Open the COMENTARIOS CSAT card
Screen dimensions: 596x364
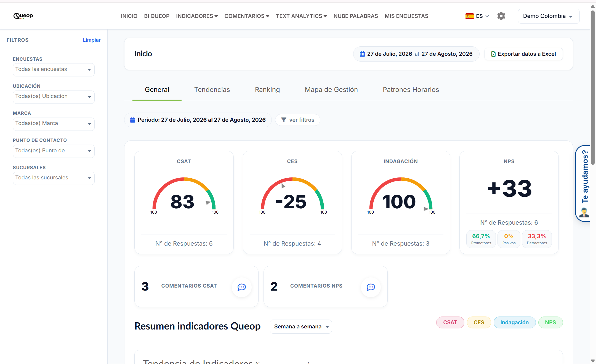[x=196, y=286]
